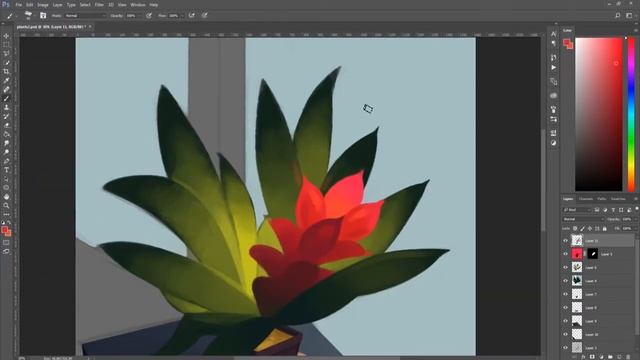Click Add layer mask icon
The image size is (640, 360).
tap(592, 357)
